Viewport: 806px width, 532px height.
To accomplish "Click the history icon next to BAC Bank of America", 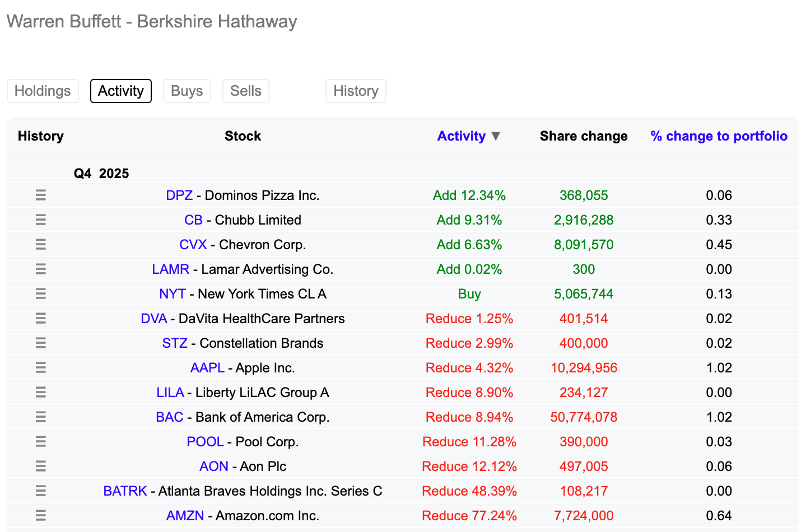I will coord(40,417).
